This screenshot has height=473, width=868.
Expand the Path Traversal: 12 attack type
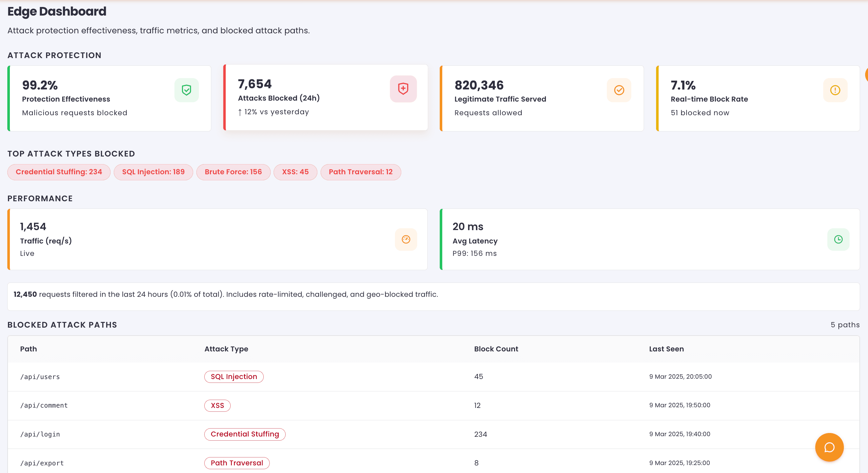click(361, 172)
